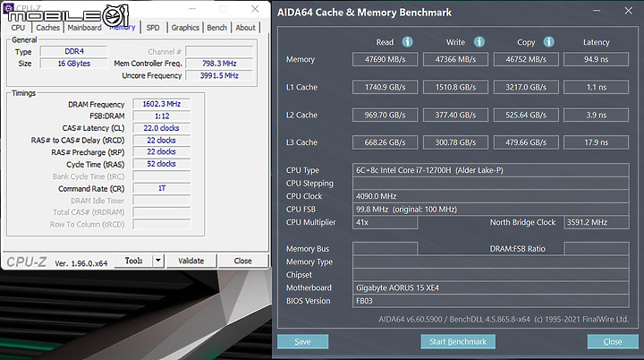Viewport: 644px width, 360px height.
Task: Click L1 Cache Copy value 3217.0 GB/s
Action: pyautogui.click(x=526, y=87)
